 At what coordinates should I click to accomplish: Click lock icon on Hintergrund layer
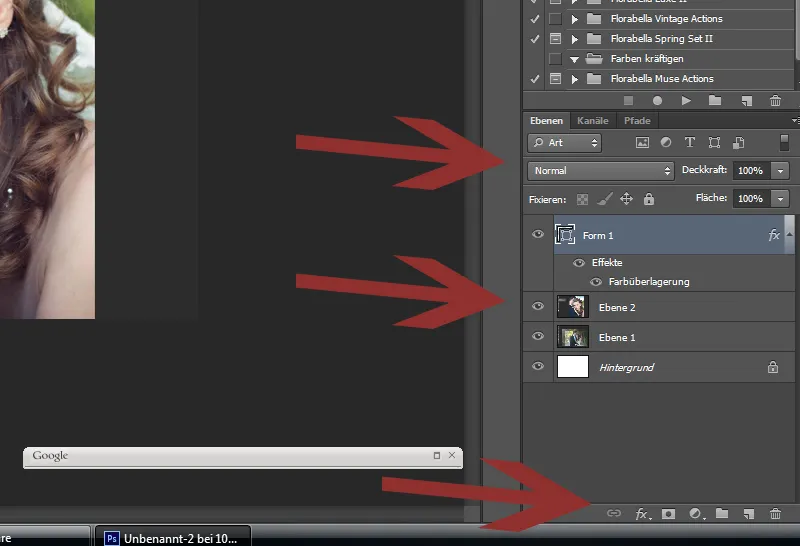pyautogui.click(x=772, y=367)
